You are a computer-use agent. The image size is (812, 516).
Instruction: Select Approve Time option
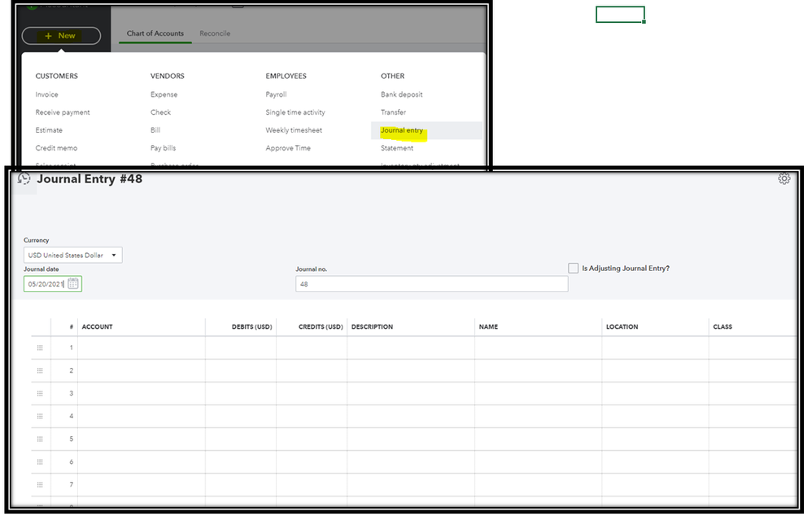point(288,147)
